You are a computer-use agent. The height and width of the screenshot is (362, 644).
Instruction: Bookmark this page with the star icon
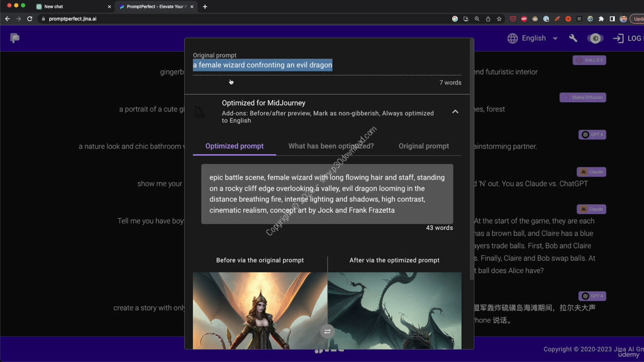point(499,19)
